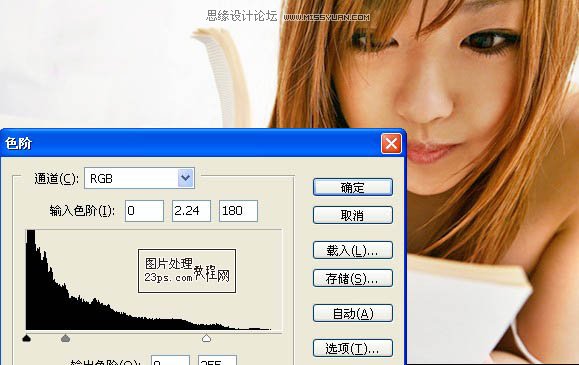Click the 取消 button

click(353, 215)
